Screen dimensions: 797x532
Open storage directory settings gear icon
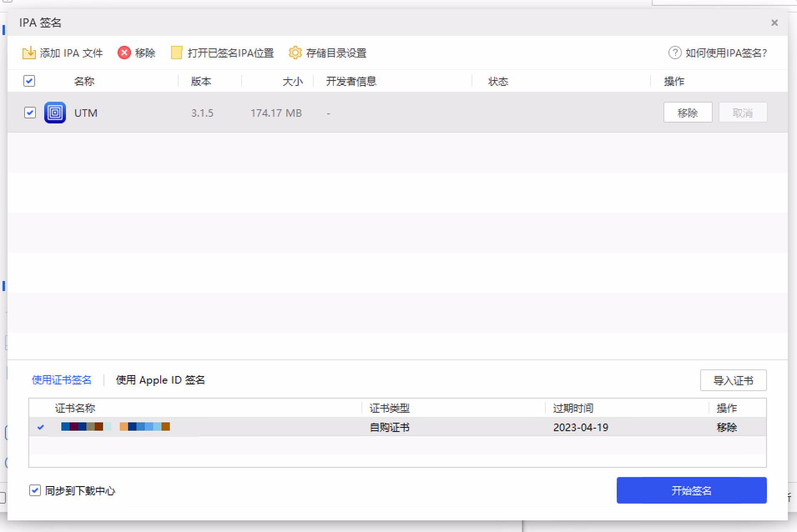tap(295, 53)
